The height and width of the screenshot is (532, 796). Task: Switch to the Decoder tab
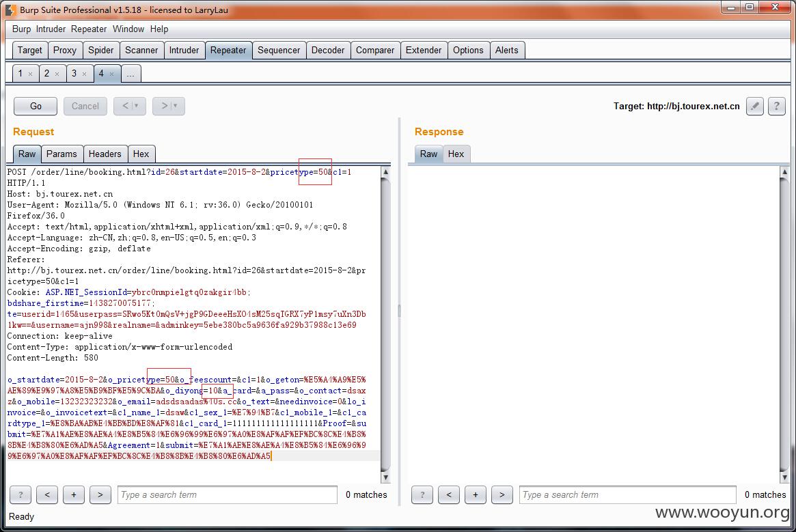[328, 51]
